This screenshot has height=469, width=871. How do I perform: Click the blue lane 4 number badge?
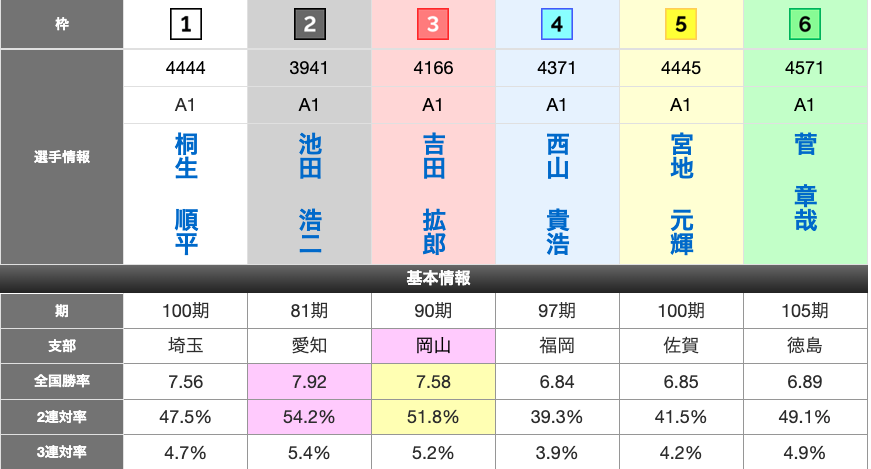pos(557,25)
